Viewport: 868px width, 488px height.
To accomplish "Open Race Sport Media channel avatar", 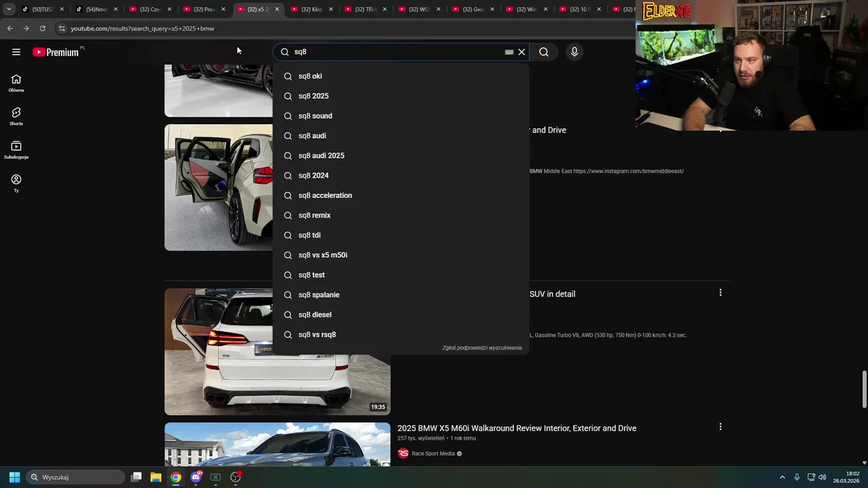I will pos(403,453).
